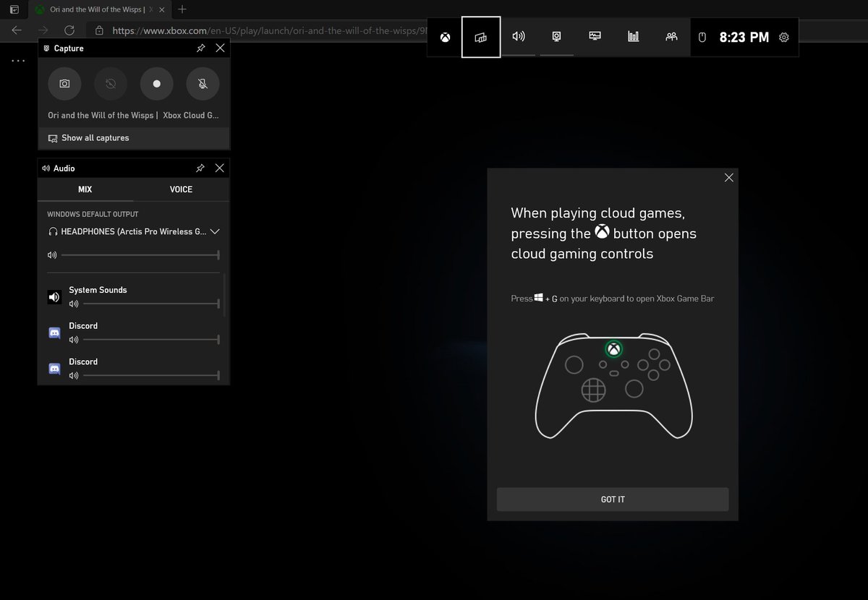
Task: Open a new browser tab with plus
Action: [182, 9]
